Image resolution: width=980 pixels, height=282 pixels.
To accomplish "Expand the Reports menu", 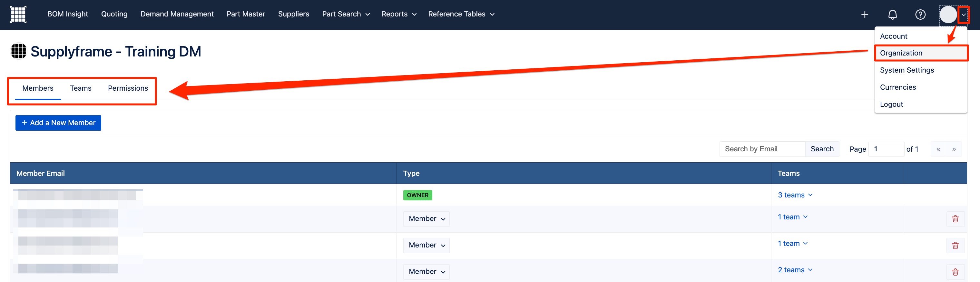I will coord(399,14).
